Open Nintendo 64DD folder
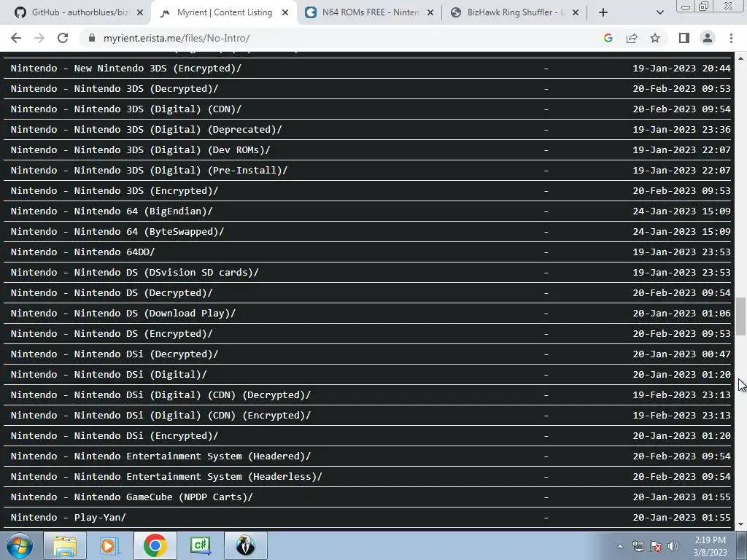 (83, 252)
